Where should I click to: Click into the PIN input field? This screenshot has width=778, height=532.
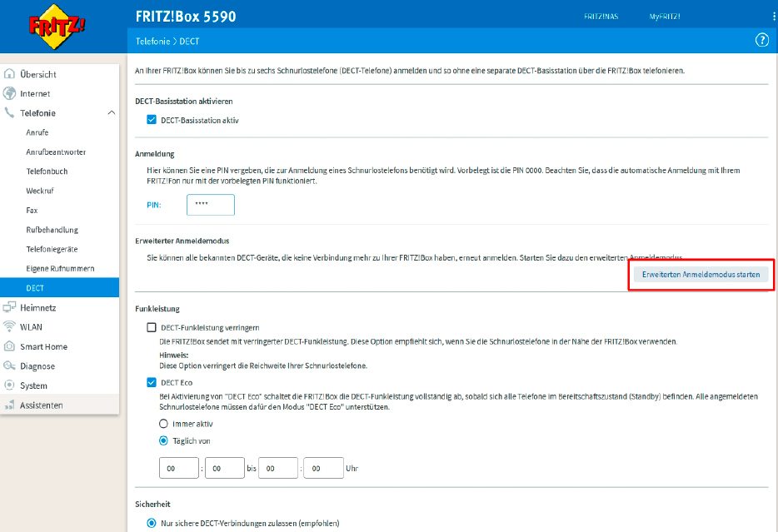coord(211,205)
